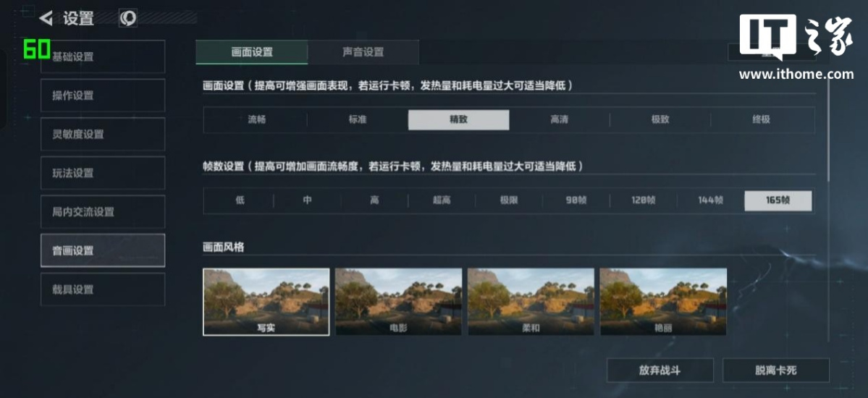Open 灵敏度设置 in the sidebar

[x=103, y=134]
